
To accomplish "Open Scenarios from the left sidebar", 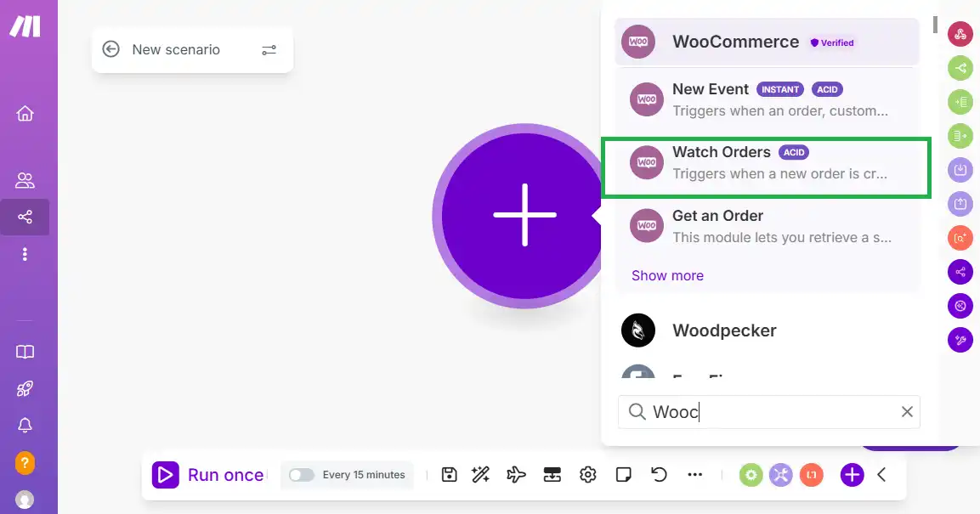I will coord(25,217).
